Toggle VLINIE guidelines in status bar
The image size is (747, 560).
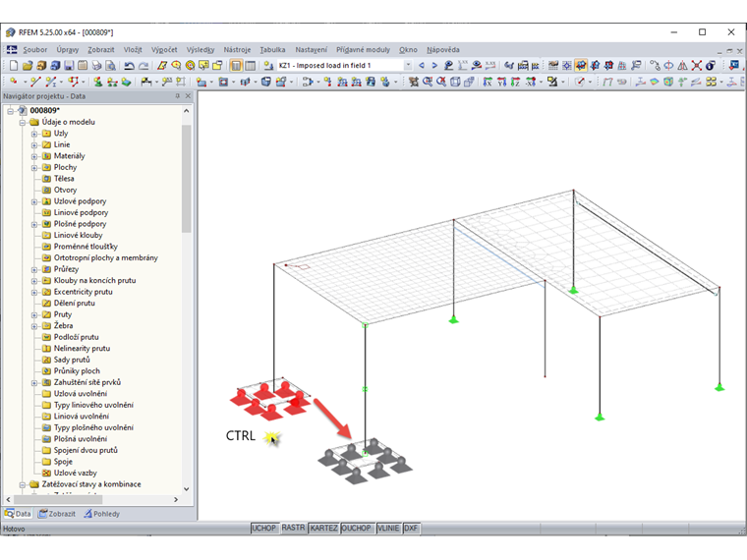click(x=388, y=529)
